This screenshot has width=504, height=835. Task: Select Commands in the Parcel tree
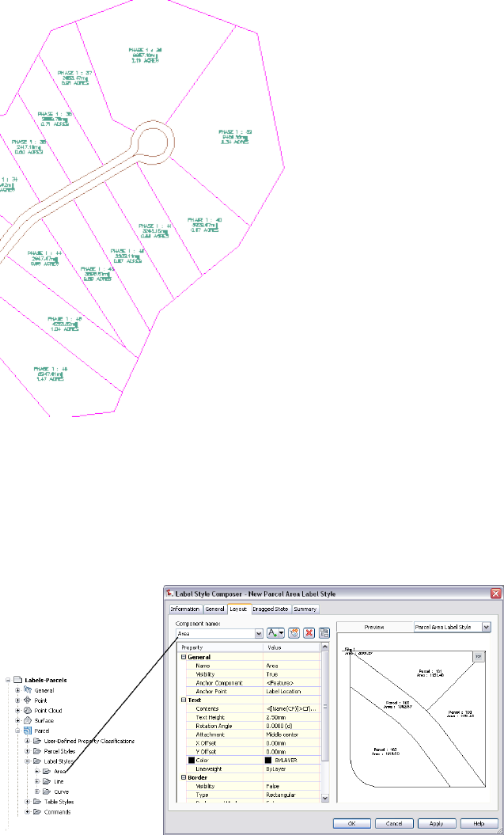pos(58,811)
